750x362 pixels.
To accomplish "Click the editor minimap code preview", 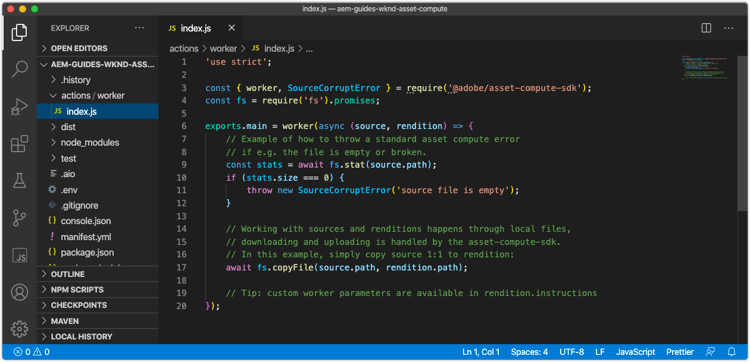I will (705, 67).
